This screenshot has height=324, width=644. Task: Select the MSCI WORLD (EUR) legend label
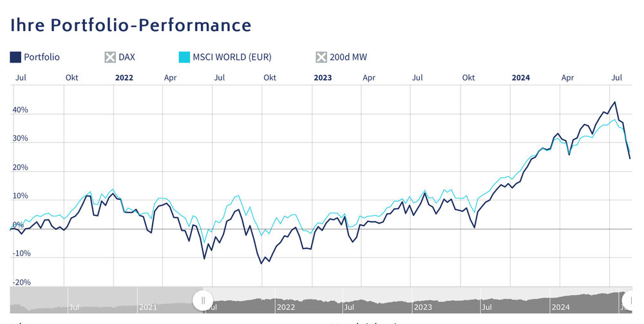231,57
